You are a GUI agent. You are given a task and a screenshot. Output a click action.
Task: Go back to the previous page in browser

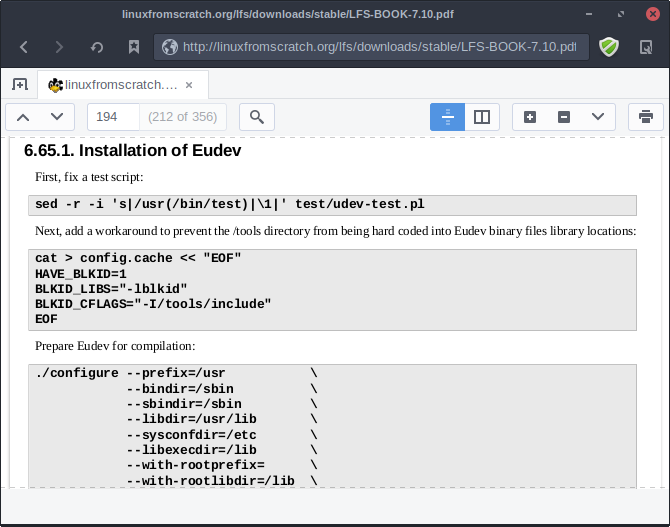point(24,47)
